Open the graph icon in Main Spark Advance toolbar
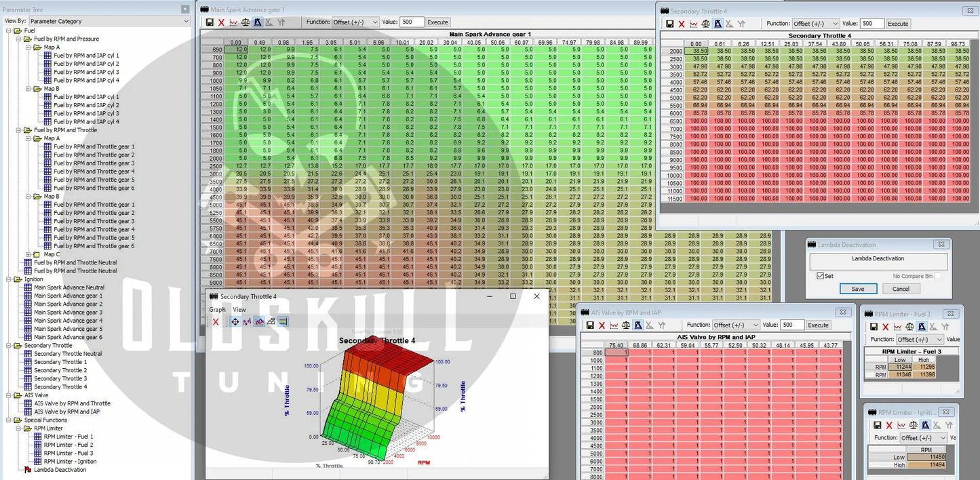Viewport: 980px width, 480px height. (x=233, y=22)
